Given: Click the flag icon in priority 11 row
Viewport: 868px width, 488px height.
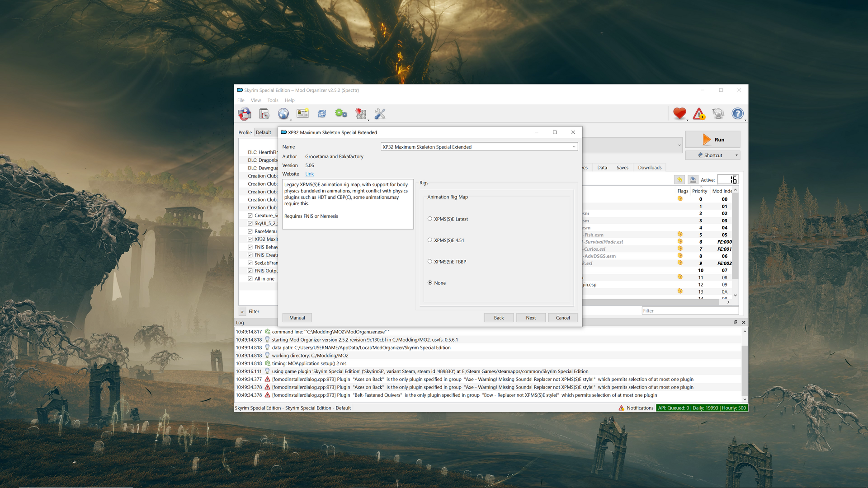Looking at the screenshot, I should click(680, 277).
